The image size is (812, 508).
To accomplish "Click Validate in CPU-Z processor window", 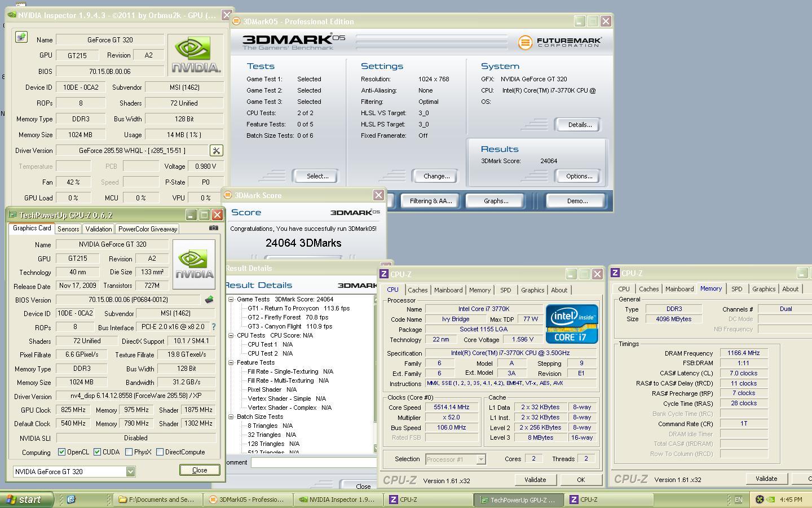I will [535, 480].
